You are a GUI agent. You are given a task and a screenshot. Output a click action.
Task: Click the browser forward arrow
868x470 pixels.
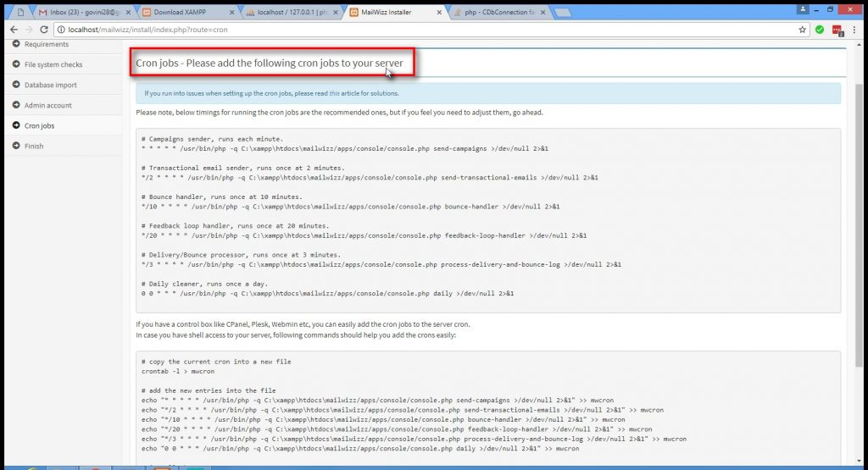coord(29,30)
